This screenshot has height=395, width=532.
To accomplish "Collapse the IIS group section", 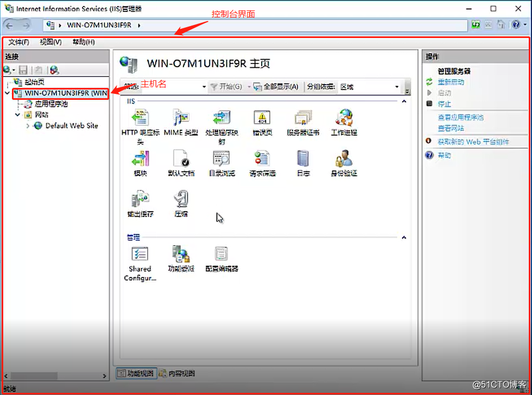I will (404, 101).
